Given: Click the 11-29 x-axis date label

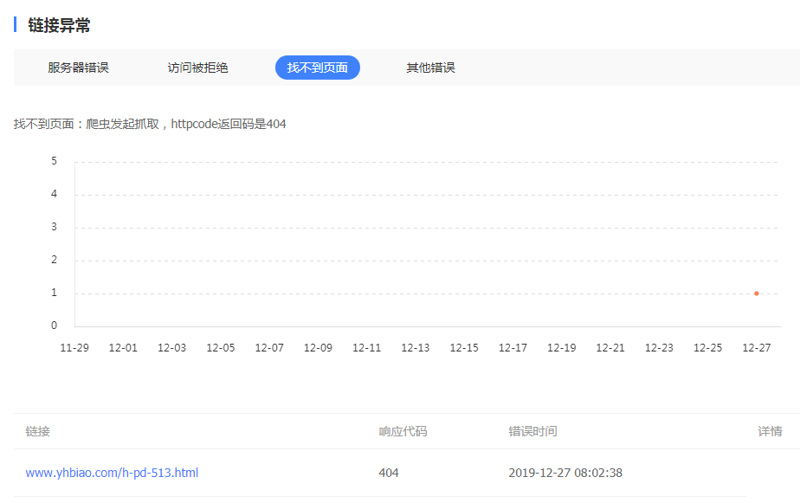Looking at the screenshot, I should (x=74, y=348).
